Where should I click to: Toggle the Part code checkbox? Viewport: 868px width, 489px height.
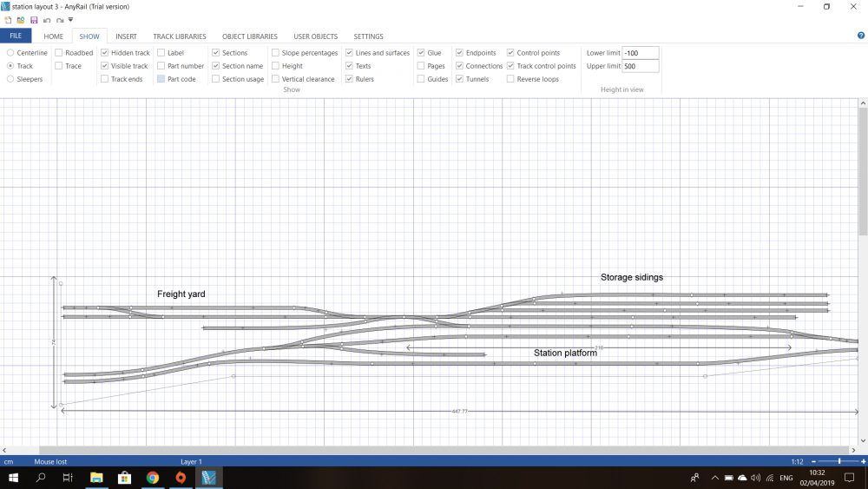point(161,79)
